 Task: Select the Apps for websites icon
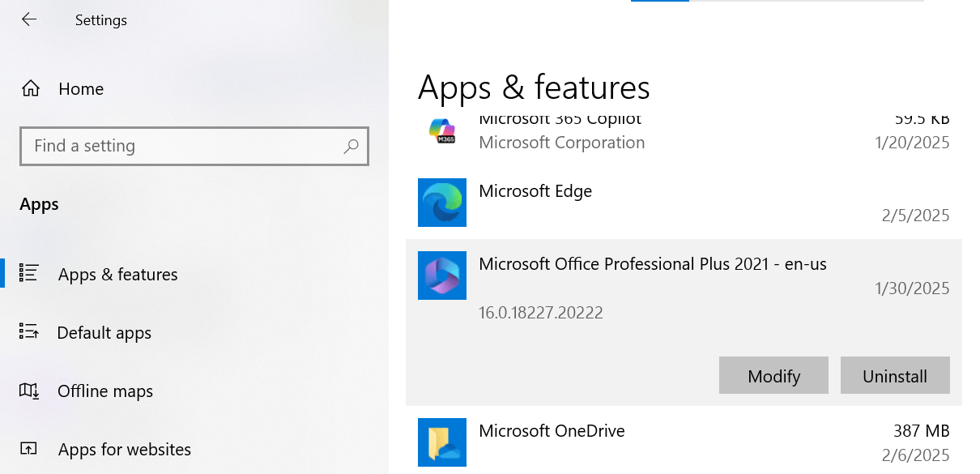click(x=28, y=449)
